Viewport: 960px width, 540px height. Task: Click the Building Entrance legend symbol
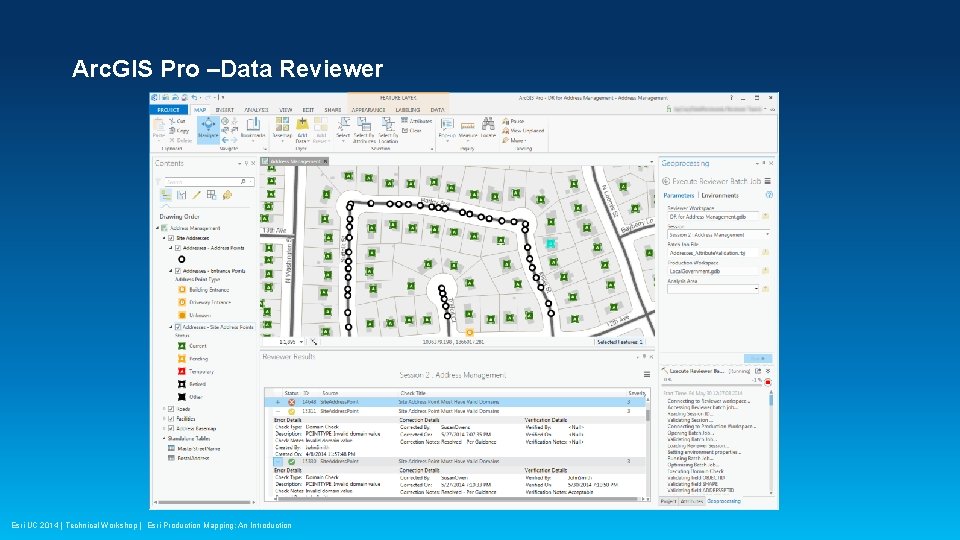point(182,290)
